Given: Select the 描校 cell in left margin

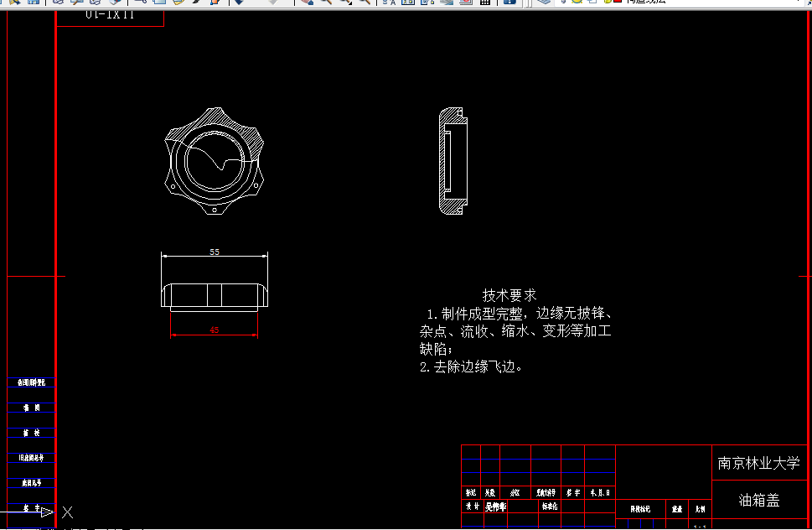Looking at the screenshot, I should [32, 433].
